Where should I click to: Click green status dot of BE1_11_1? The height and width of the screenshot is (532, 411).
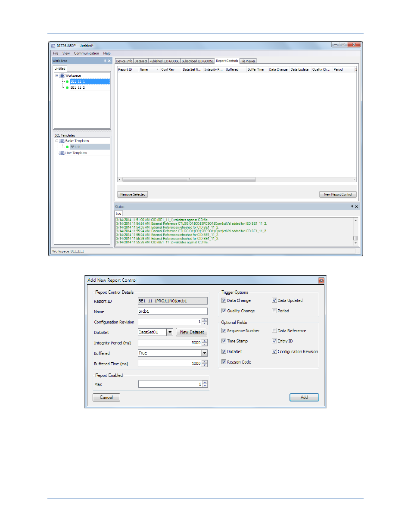tap(67, 81)
